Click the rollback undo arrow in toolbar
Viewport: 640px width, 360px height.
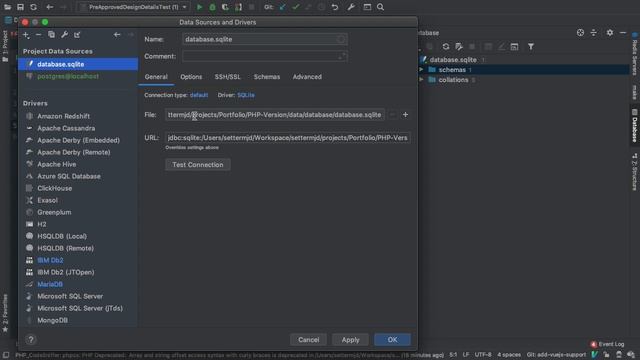335,7
